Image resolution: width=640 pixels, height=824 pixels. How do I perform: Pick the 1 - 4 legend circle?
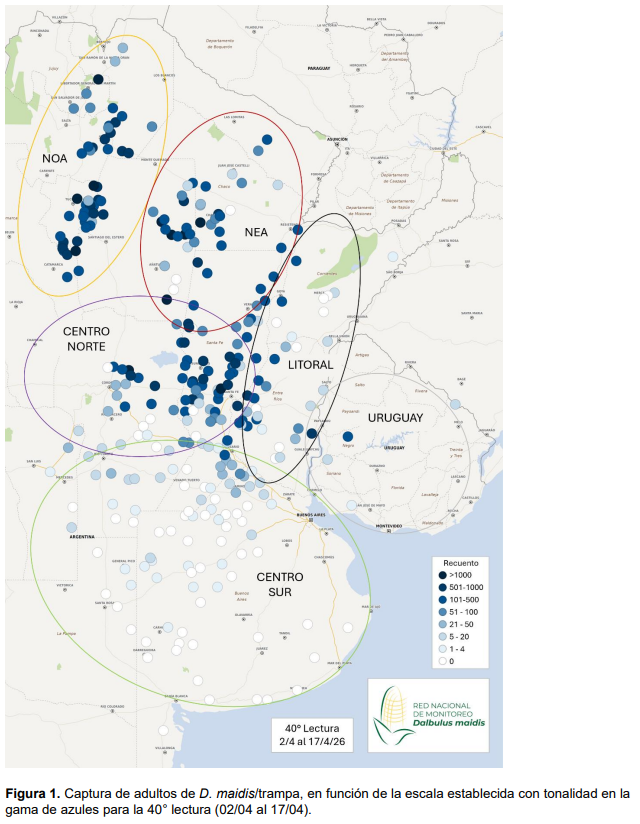pyautogui.click(x=443, y=648)
